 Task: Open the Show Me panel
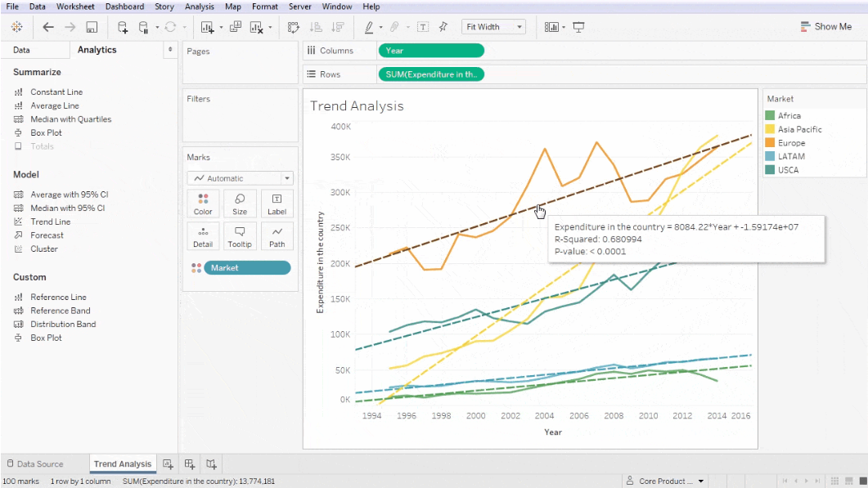(x=826, y=25)
